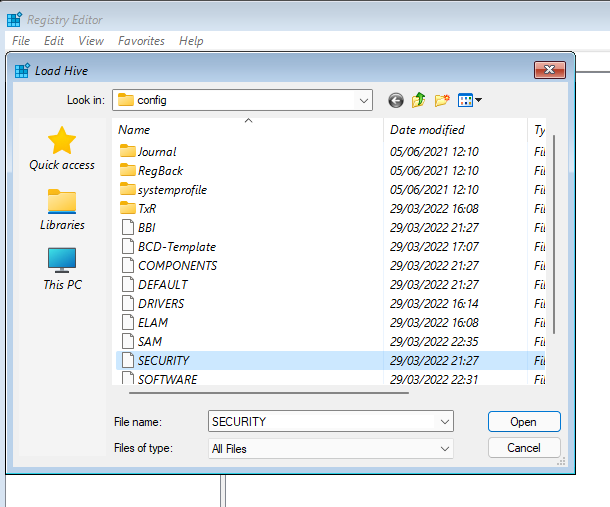Click the Open button

524,422
